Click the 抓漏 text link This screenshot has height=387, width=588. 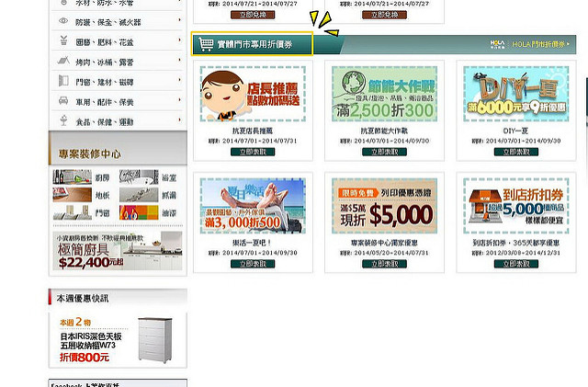click(169, 195)
